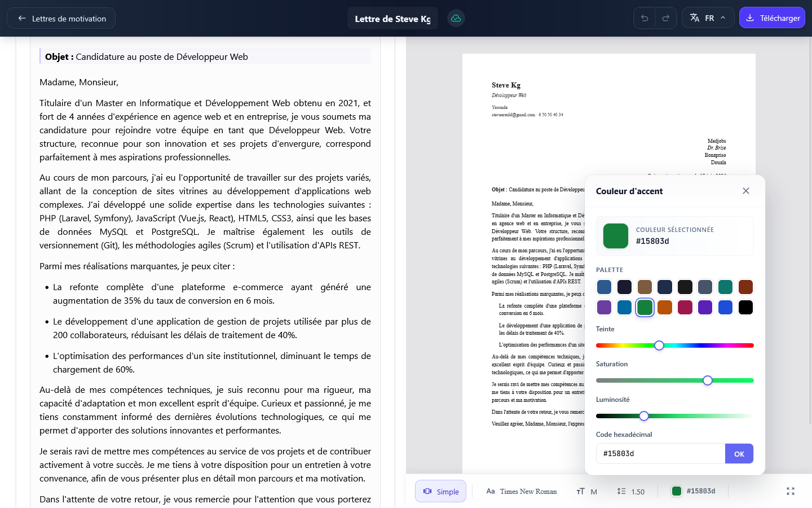Click the paragraph starting 'Titulaire d'un Master'
The height and width of the screenshot is (508, 812).
(x=205, y=130)
